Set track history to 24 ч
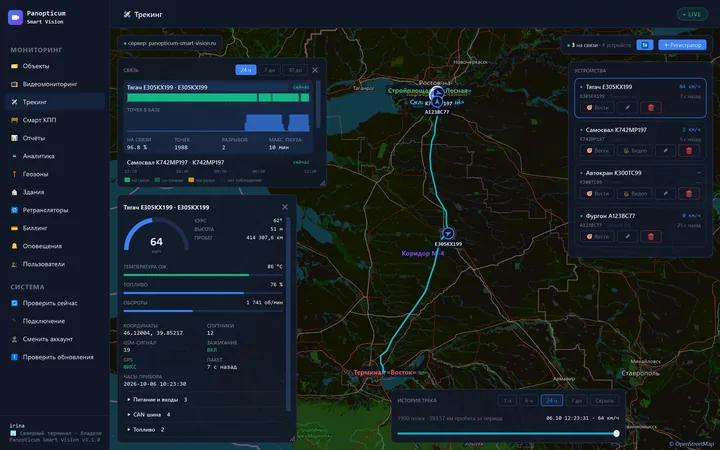The height and width of the screenshot is (450, 720). pyautogui.click(x=552, y=400)
